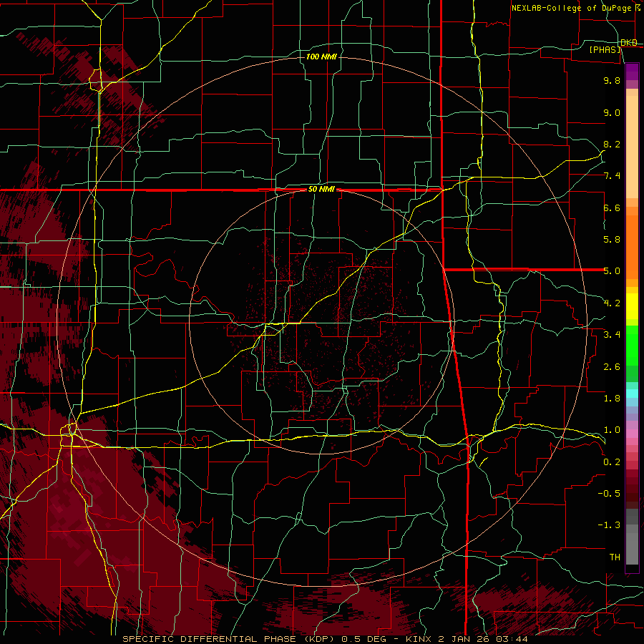Click the DKD unit label above legend

[x=629, y=43]
